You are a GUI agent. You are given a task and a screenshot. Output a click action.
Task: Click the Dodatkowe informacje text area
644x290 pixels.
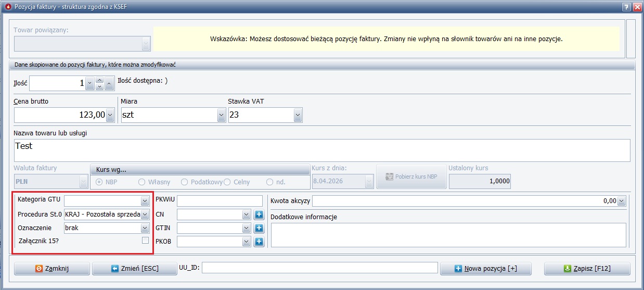(x=448, y=235)
